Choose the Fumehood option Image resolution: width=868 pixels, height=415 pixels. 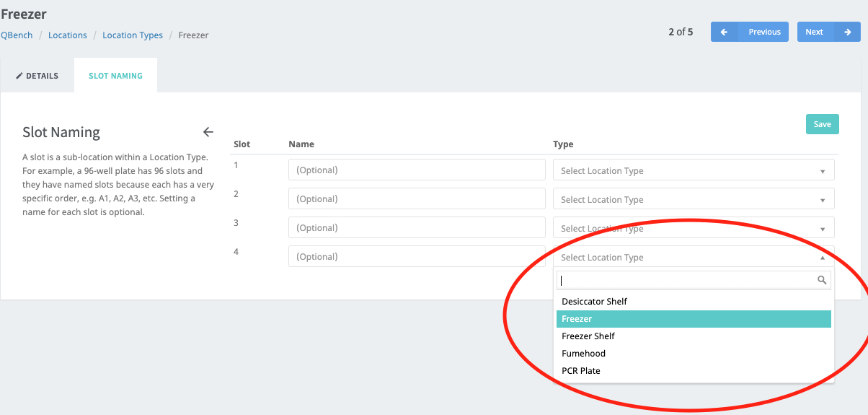coord(694,354)
